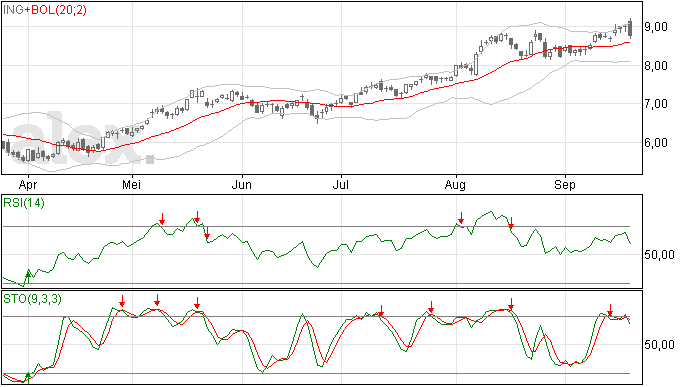Click the Apr label on the time axis
690x387 pixels.
point(28,185)
